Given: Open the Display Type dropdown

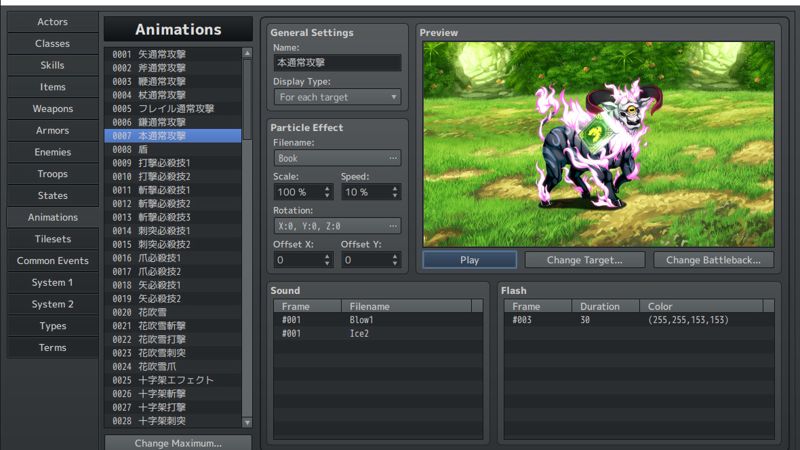Looking at the screenshot, I should point(337,97).
